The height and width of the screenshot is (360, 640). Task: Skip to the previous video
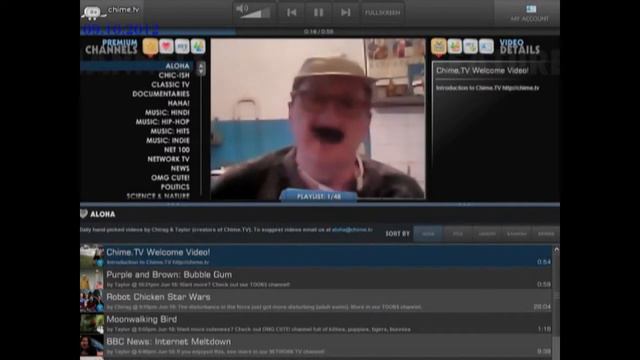pyautogui.click(x=291, y=13)
